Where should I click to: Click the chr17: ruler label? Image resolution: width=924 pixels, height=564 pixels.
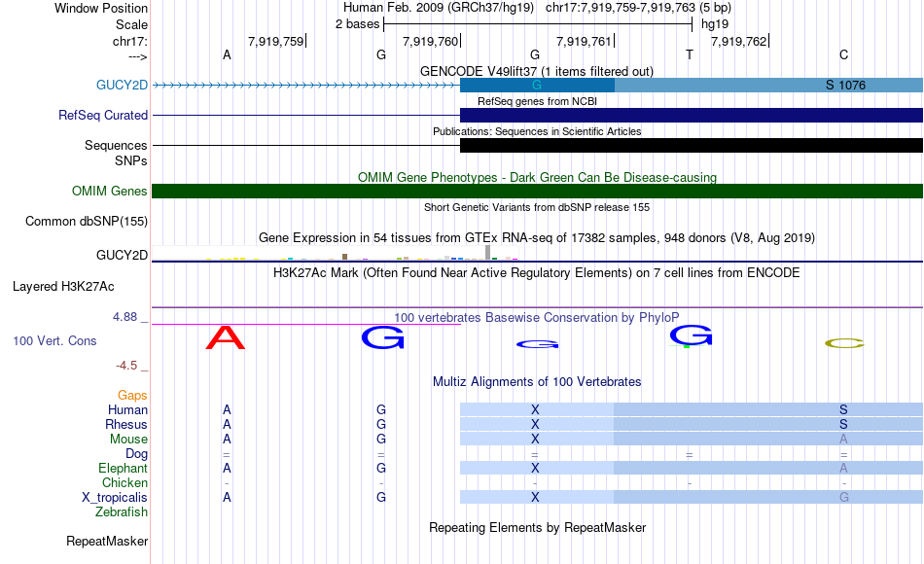pos(129,41)
